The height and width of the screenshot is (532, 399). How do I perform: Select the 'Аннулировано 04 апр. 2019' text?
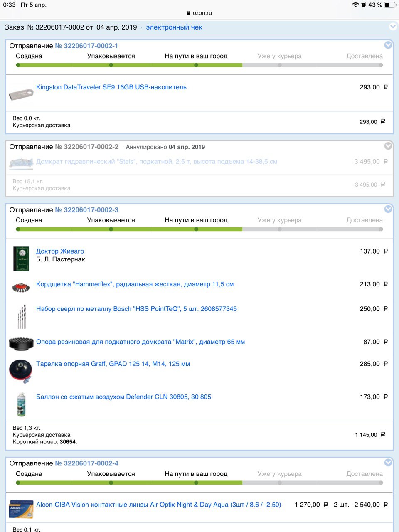pos(165,147)
